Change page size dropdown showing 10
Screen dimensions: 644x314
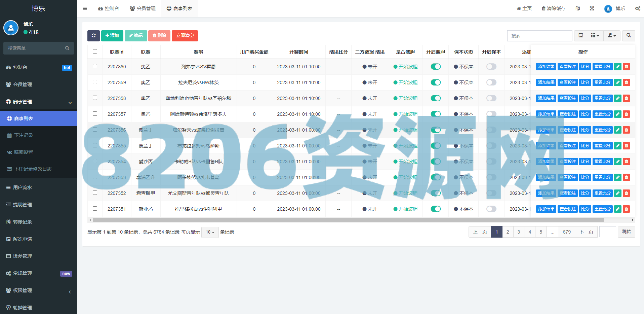(x=210, y=232)
